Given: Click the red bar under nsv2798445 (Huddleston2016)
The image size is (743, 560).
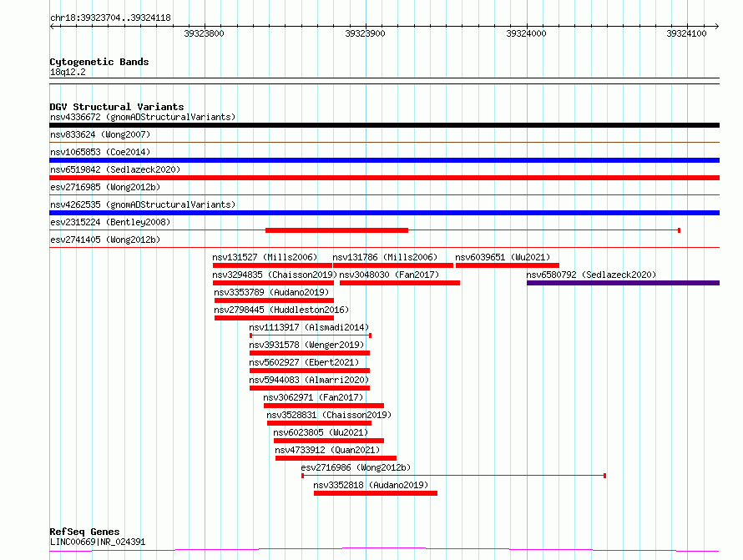Looking at the screenshot, I should tap(275, 318).
